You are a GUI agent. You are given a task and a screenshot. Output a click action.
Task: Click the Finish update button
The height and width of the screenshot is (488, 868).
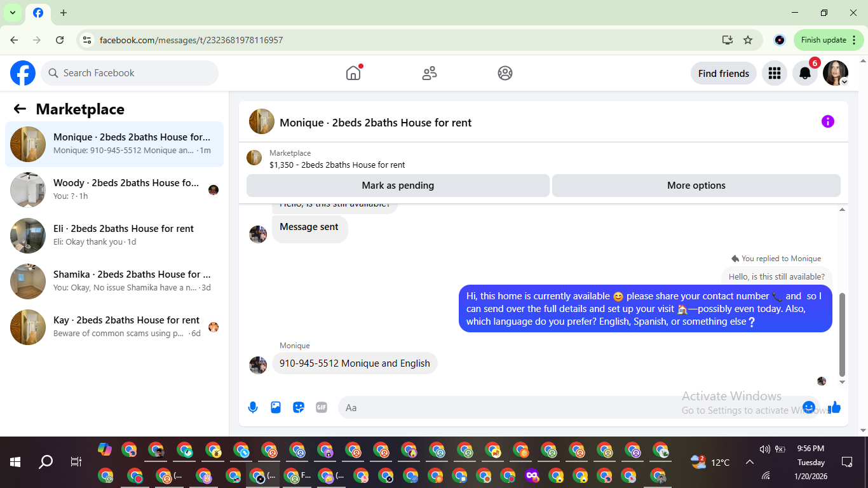pyautogui.click(x=829, y=40)
